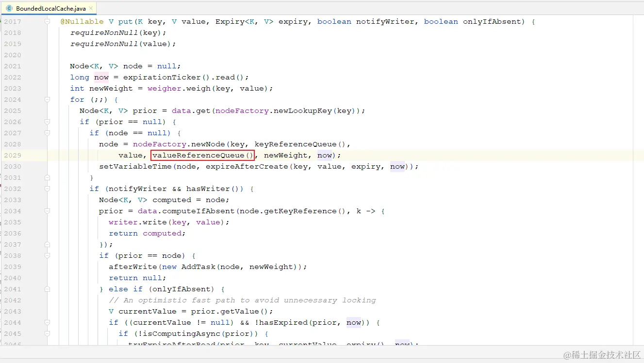Click 'return computed;' on line 2036
644x363 pixels.
148,233
